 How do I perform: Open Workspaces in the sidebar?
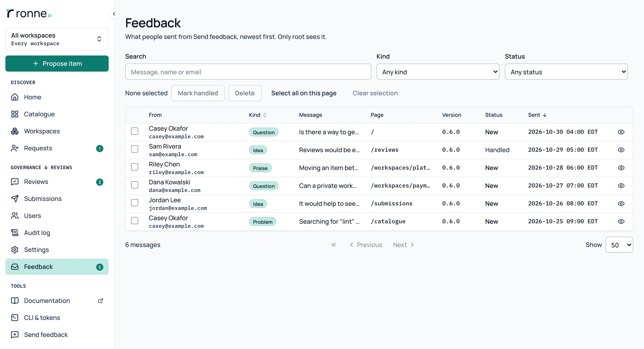[57, 131]
